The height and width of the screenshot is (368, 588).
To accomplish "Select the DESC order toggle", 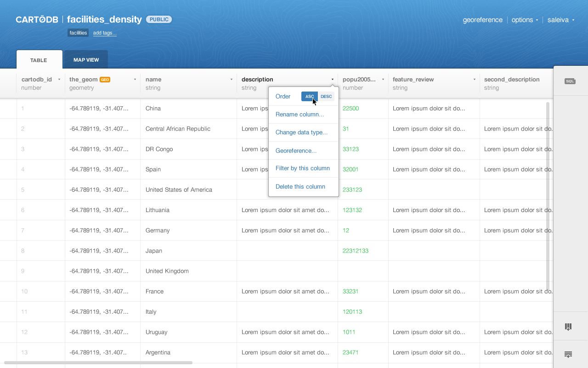I will coord(326,97).
